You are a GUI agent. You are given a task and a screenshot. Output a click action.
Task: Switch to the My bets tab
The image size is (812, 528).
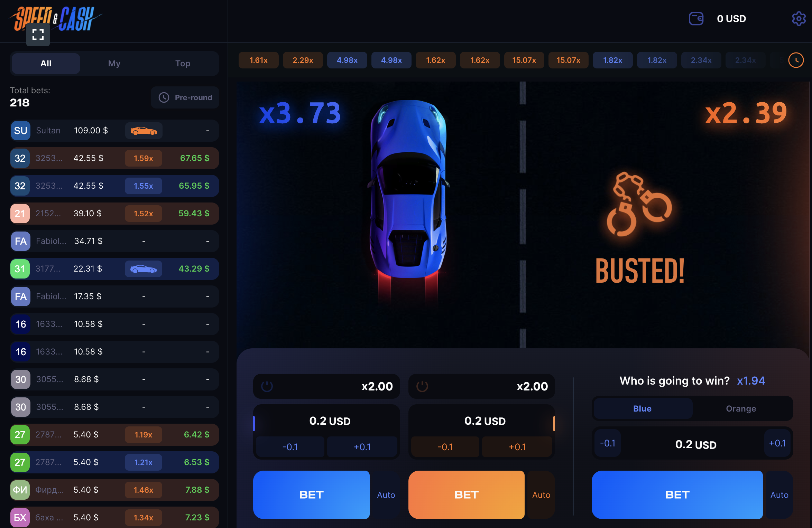coord(114,64)
